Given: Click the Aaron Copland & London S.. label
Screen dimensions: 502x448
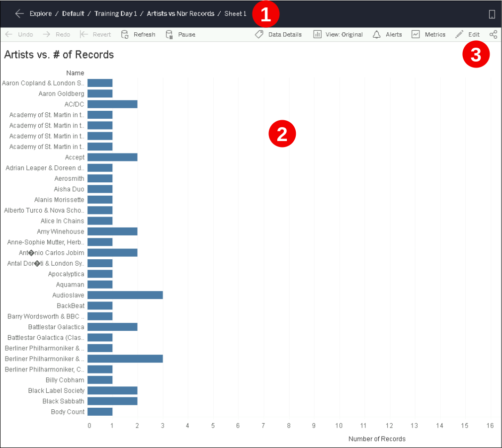Looking at the screenshot, I should 43,83.
